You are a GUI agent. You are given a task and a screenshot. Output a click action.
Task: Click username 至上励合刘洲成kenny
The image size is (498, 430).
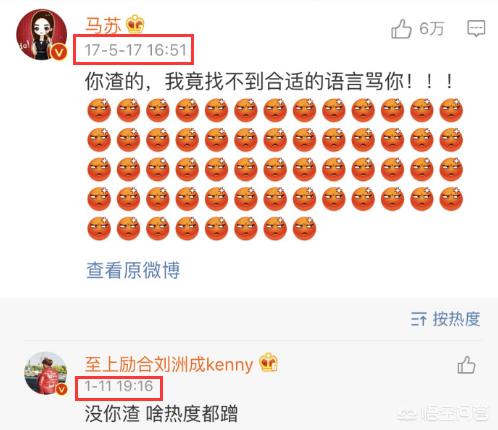pyautogui.click(x=169, y=364)
